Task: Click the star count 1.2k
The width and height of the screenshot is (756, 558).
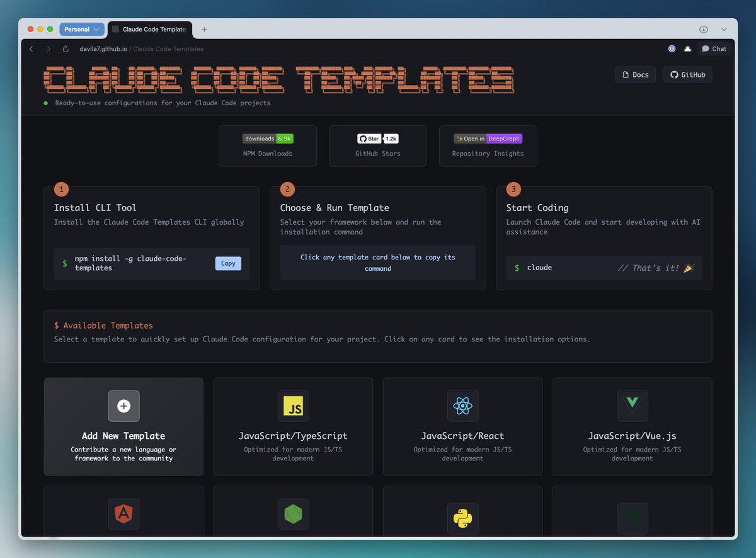Action: pos(391,139)
